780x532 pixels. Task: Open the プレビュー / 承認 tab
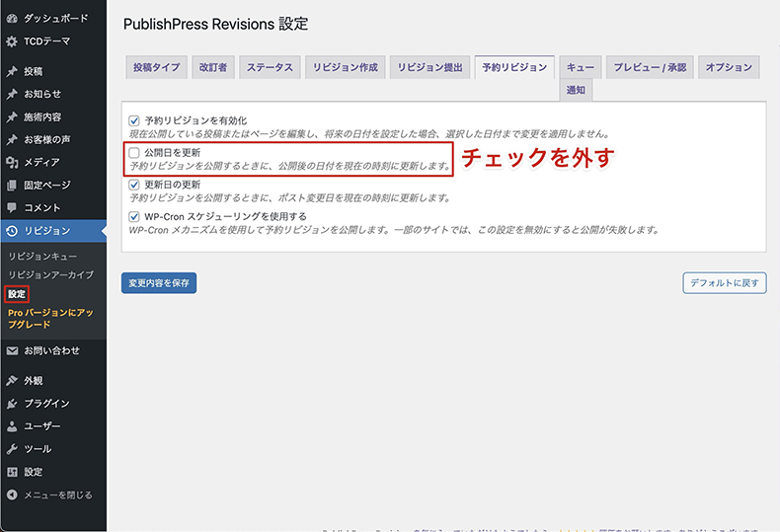click(x=650, y=67)
